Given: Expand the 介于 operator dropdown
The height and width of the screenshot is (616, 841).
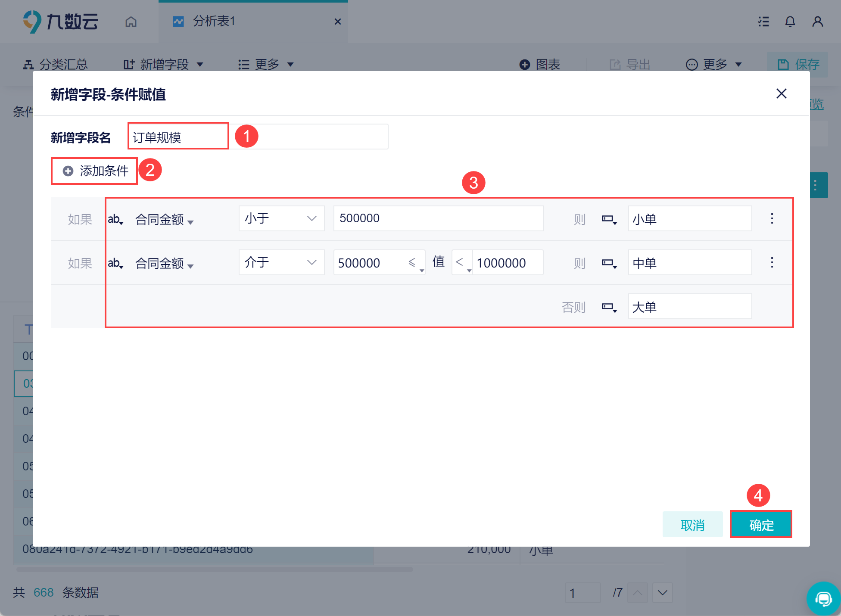Looking at the screenshot, I should (x=281, y=262).
